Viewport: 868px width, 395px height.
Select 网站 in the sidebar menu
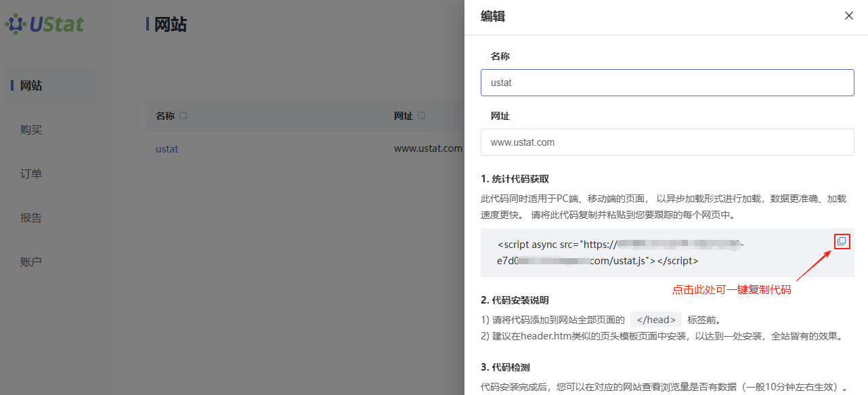click(x=49, y=86)
